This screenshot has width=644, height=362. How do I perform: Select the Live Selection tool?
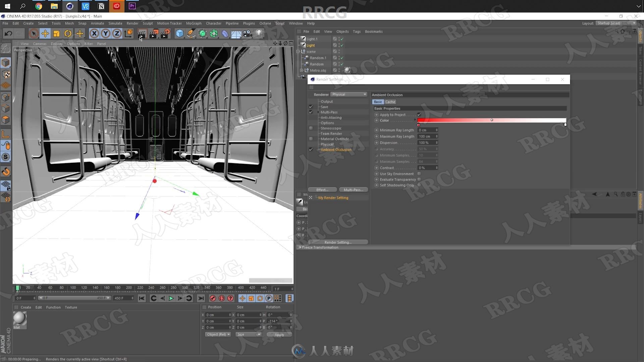(33, 33)
